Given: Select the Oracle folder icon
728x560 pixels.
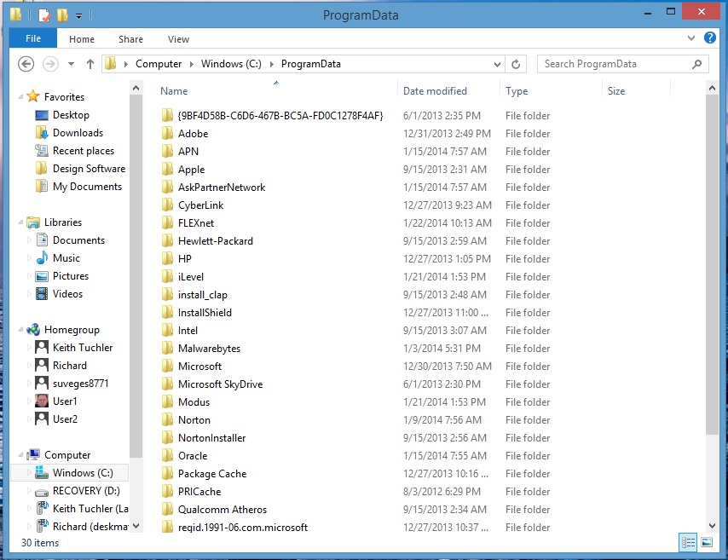Looking at the screenshot, I should click(168, 455).
